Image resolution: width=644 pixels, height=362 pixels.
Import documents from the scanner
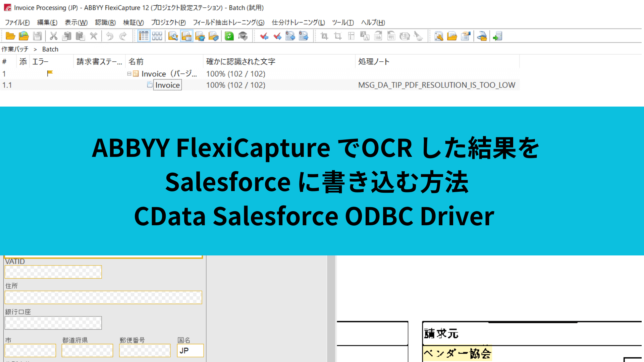point(482,36)
